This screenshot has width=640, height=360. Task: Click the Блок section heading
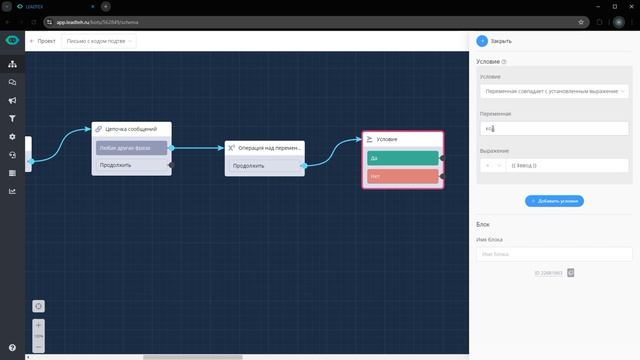[482, 224]
